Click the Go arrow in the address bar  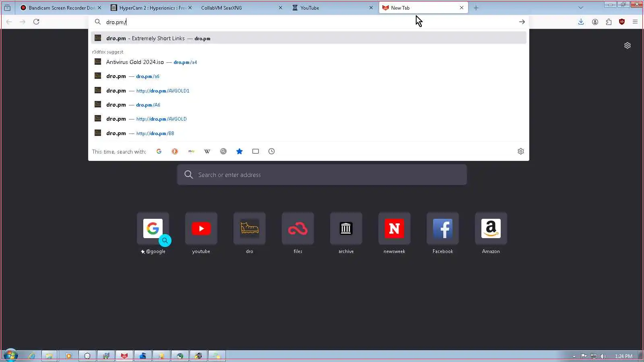522,22
